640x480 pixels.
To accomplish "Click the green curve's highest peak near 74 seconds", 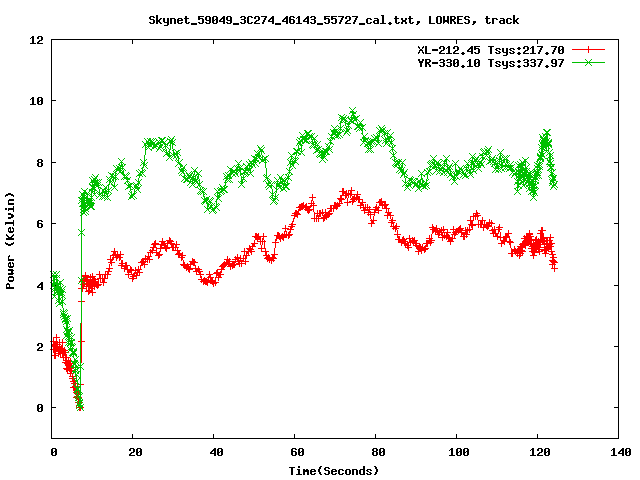I will coord(353,111).
